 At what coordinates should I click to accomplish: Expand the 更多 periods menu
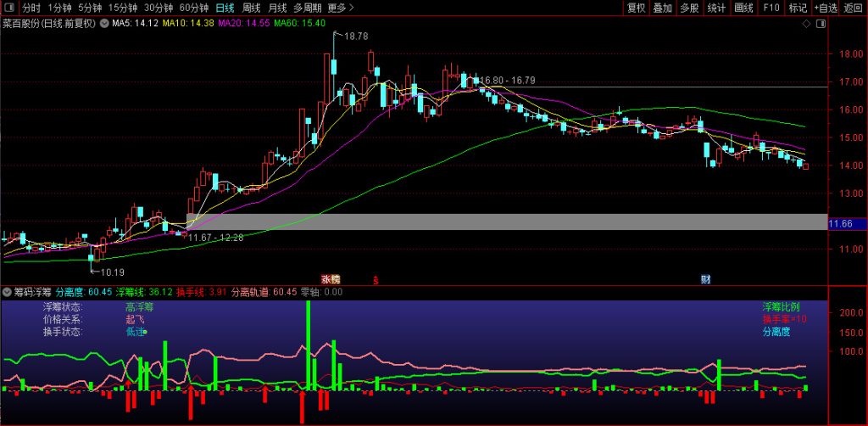pyautogui.click(x=340, y=8)
